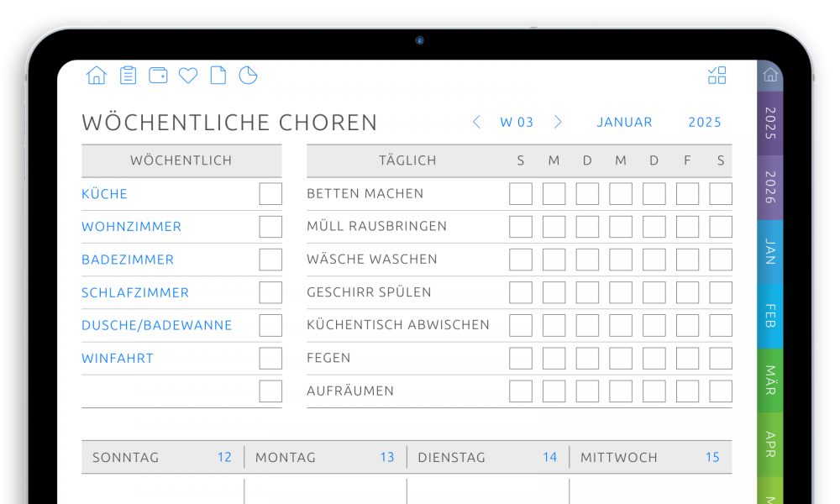Check the weekly KÜCHE checkbox
Image resolution: width=840 pixels, height=504 pixels.
click(270, 194)
